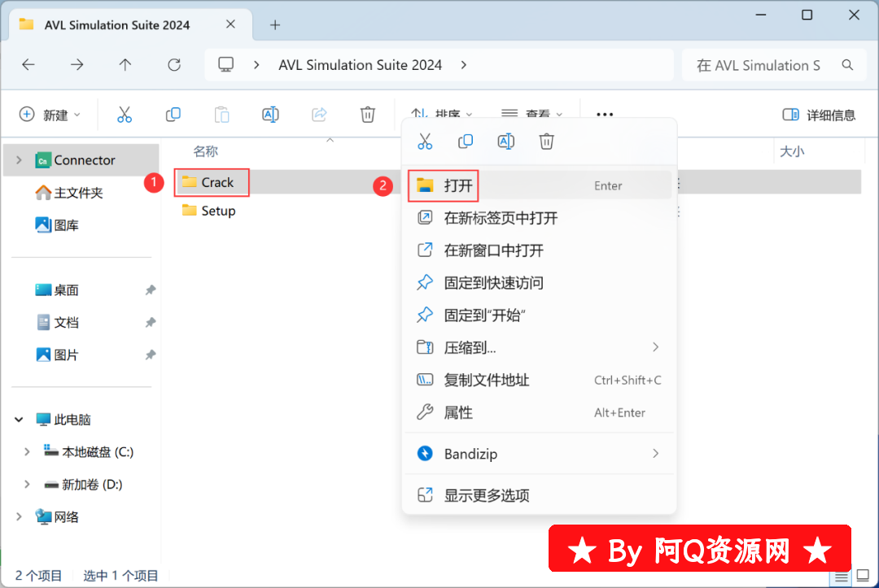Image resolution: width=879 pixels, height=588 pixels.
Task: Unpin 文档 with its pin icon
Action: (151, 323)
